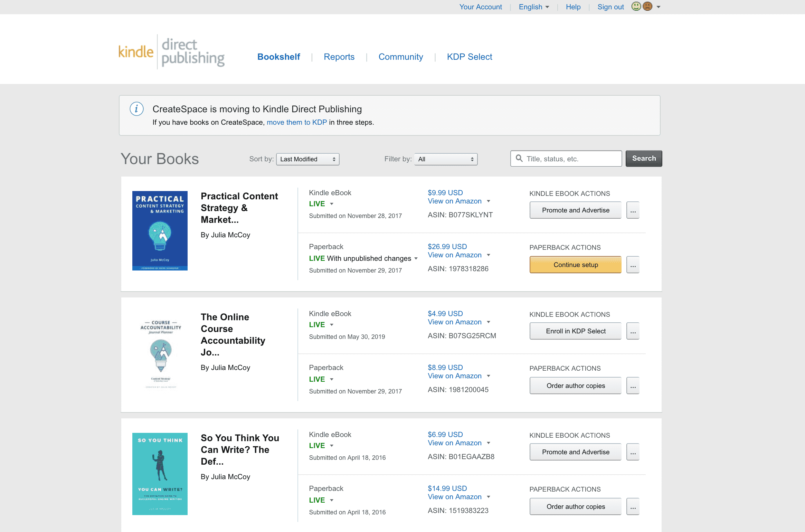
Task: Expand View on Amazon arrow for $14.99 paperback
Action: [x=489, y=497]
